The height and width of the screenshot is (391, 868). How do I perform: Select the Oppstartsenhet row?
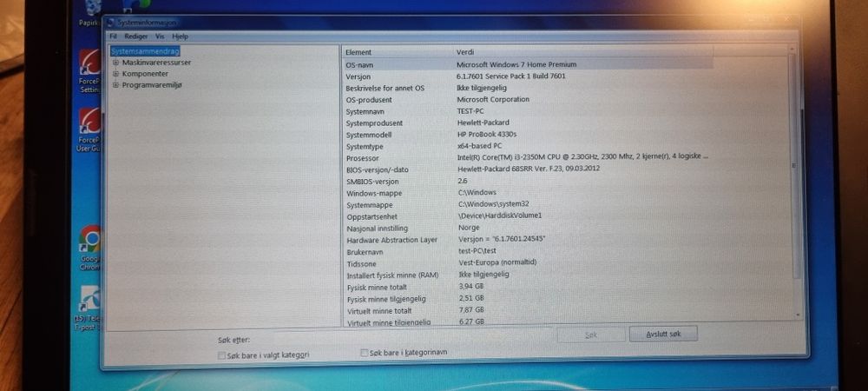coord(528,216)
